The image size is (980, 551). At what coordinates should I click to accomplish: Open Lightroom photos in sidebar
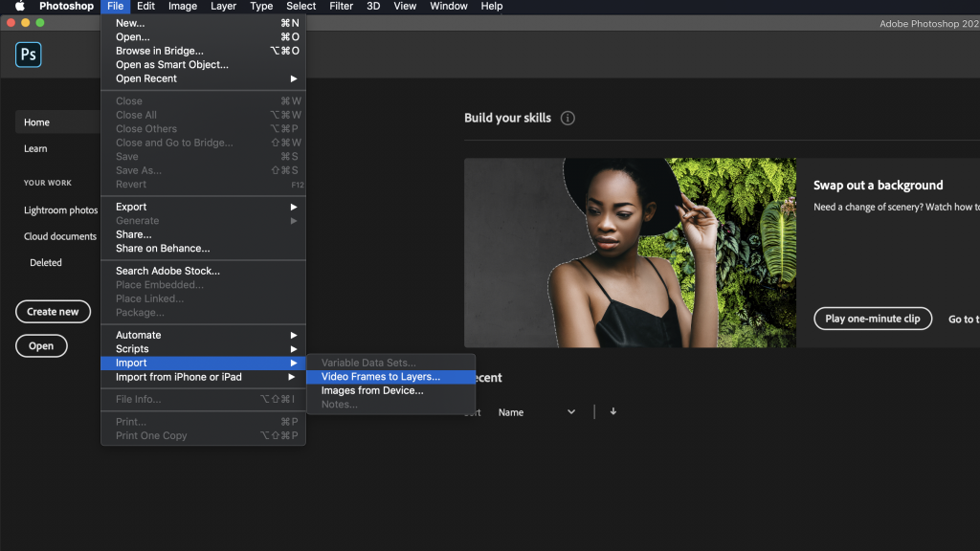(60, 209)
